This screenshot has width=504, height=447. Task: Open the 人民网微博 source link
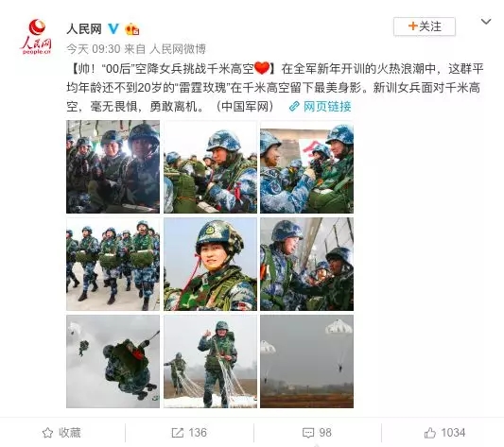[x=178, y=49]
